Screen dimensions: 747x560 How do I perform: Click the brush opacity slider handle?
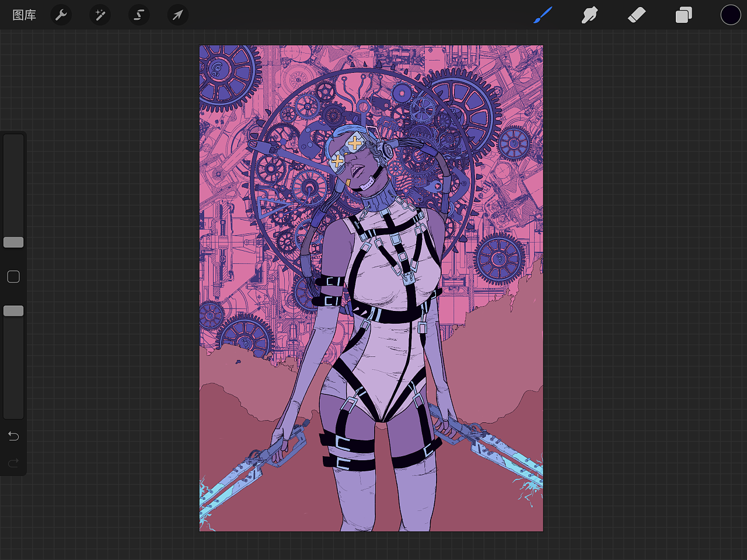[x=13, y=311]
